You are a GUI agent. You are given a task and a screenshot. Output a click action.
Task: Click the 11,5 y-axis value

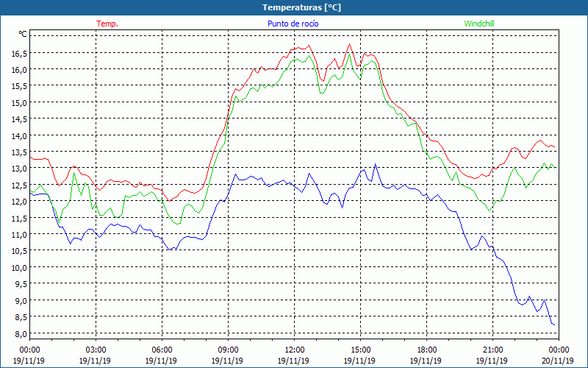(x=20, y=219)
